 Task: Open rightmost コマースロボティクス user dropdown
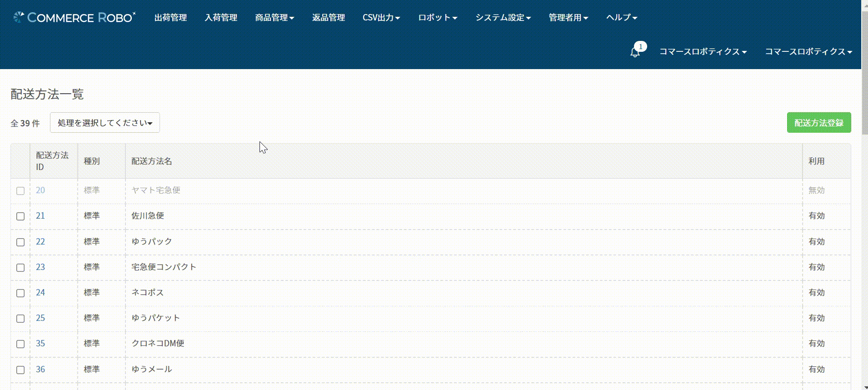tap(808, 52)
